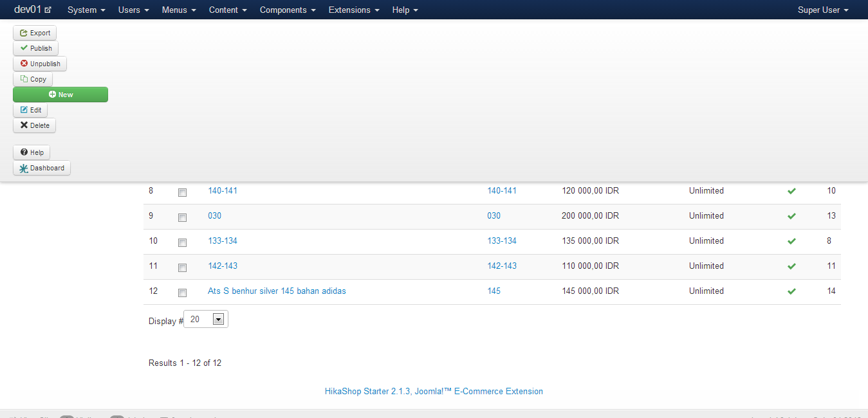The image size is (868, 418).
Task: Click the Copy toolbar button
Action: pyautogui.click(x=33, y=79)
